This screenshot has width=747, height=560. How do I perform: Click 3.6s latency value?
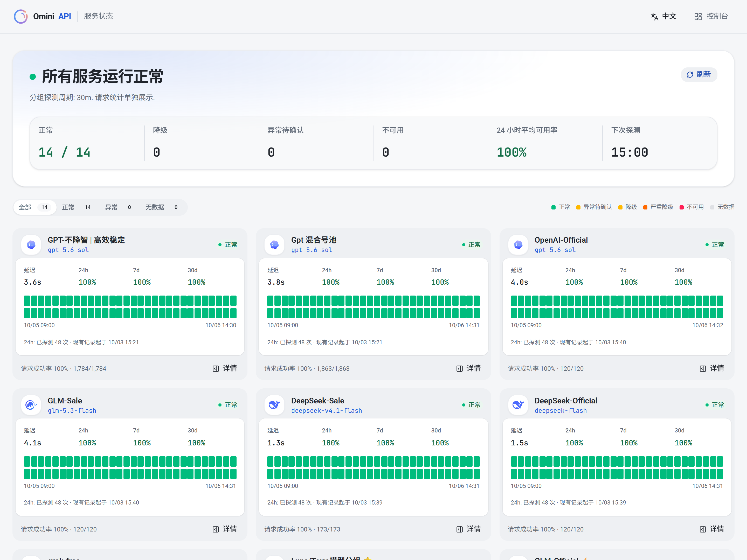tap(32, 282)
